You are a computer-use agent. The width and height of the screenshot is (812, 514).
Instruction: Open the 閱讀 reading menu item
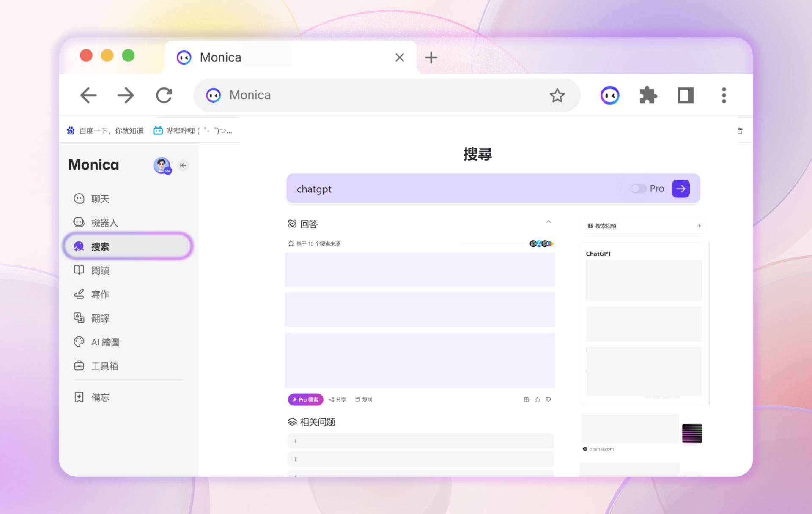click(x=100, y=270)
